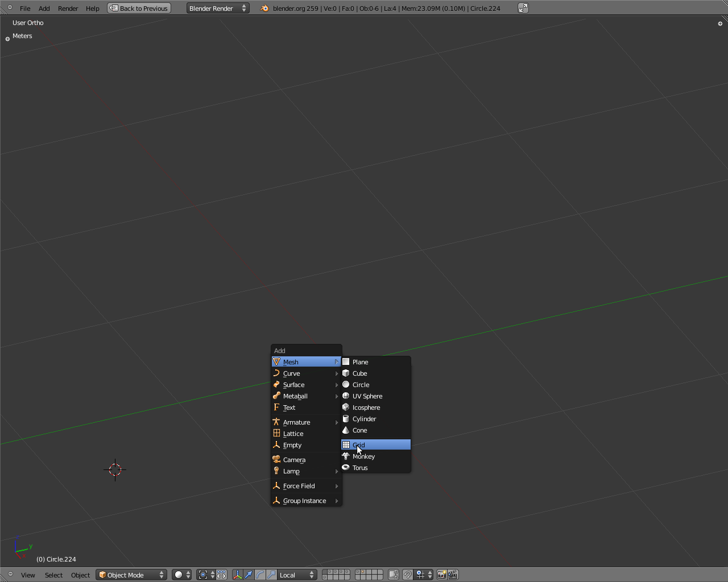Image resolution: width=728 pixels, height=582 pixels.
Task: Open the viewport shading selector
Action: (182, 575)
